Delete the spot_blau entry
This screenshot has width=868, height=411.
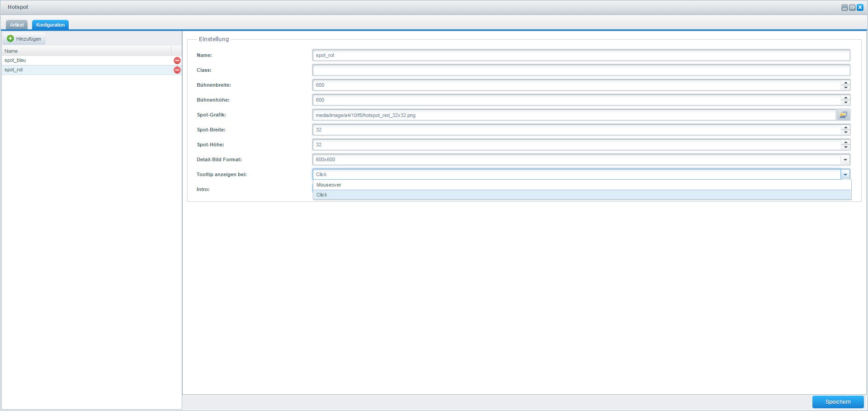point(177,61)
